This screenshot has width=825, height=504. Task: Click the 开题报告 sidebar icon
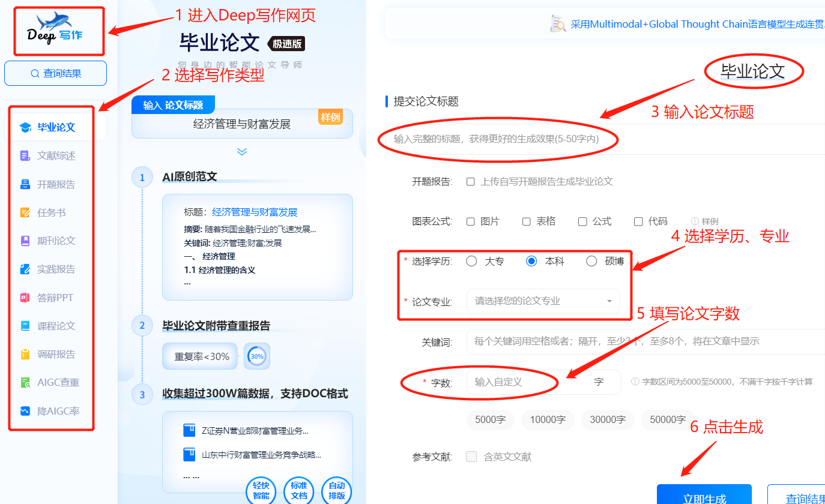25,184
